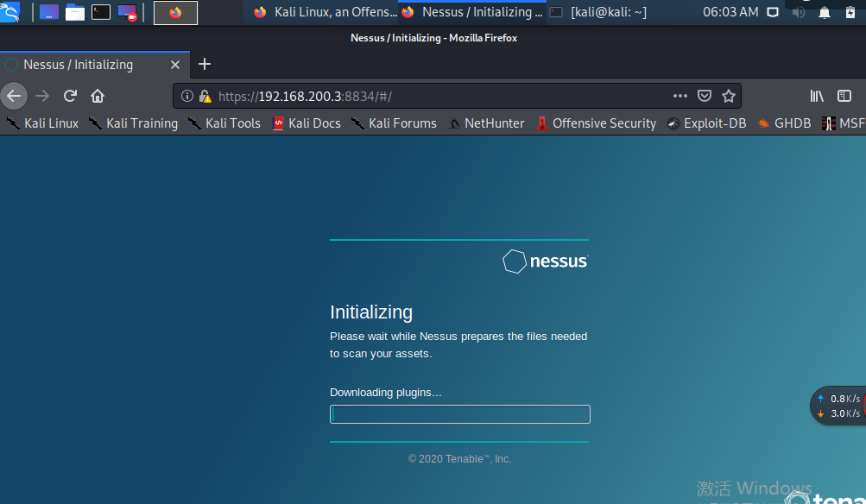The image size is (866, 504).
Task: Select the Nessus / Initializing browser tab
Action: (95, 65)
